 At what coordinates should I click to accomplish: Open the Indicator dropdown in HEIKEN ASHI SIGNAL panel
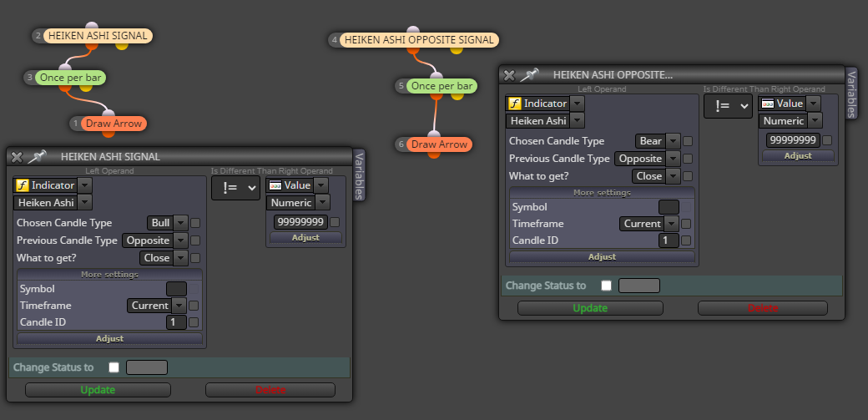pos(84,185)
